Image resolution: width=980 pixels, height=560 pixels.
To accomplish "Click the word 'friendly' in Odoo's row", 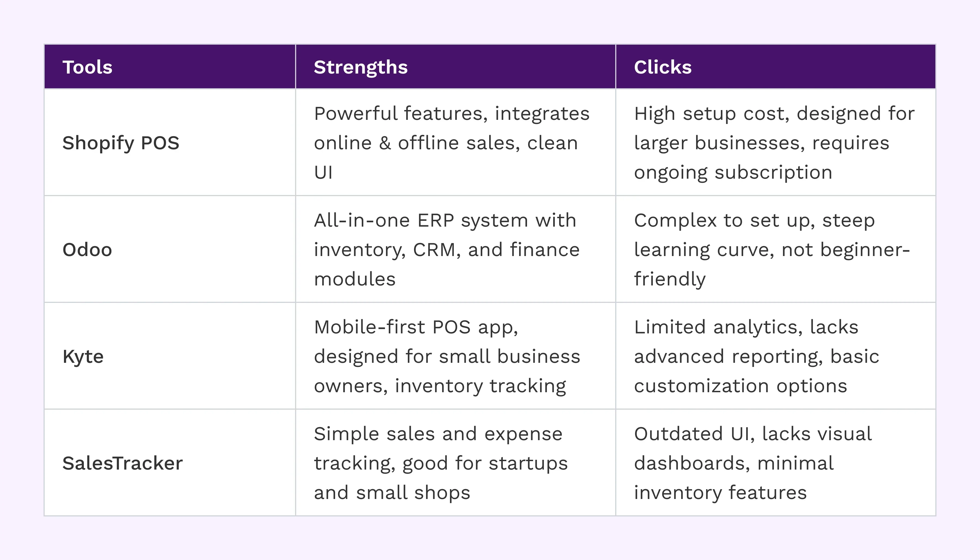I will pyautogui.click(x=670, y=279).
